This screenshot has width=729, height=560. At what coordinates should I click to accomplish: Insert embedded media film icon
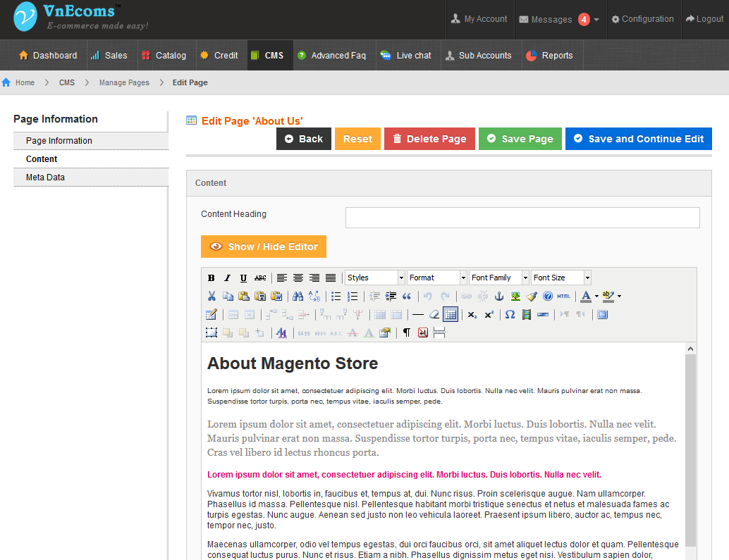pos(526,314)
